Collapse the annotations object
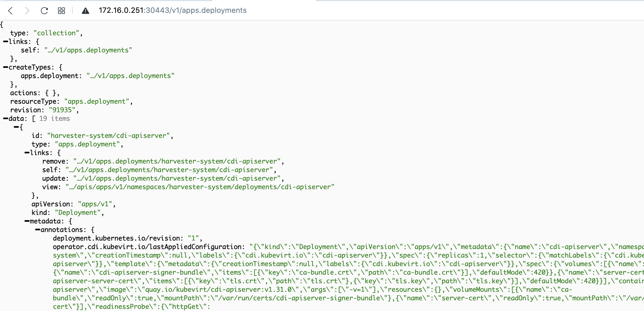Viewport: 644px width, 311px height. pos(37,230)
